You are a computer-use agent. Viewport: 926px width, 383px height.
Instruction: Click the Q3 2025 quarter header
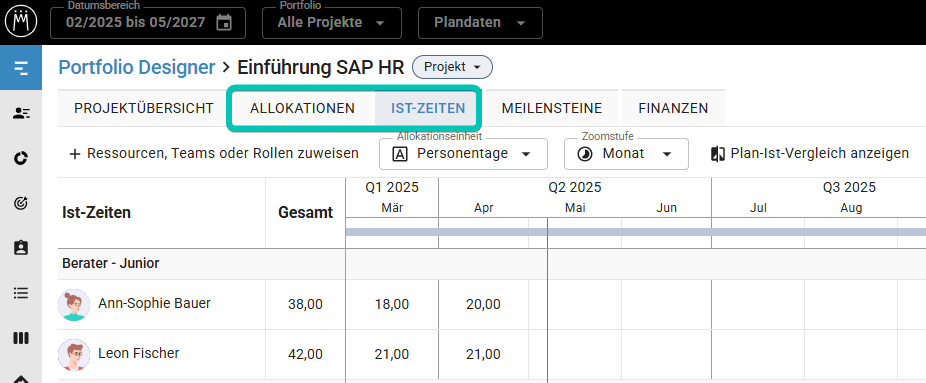coord(849,188)
